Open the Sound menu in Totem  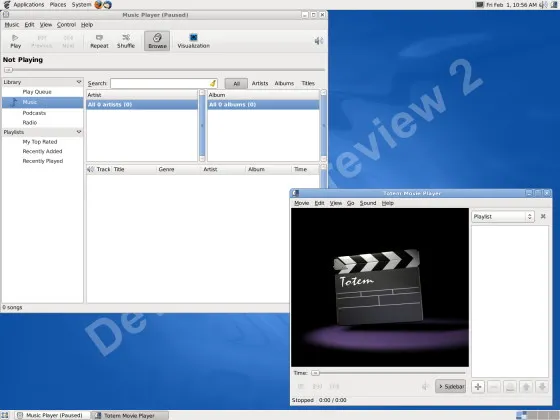point(368,203)
